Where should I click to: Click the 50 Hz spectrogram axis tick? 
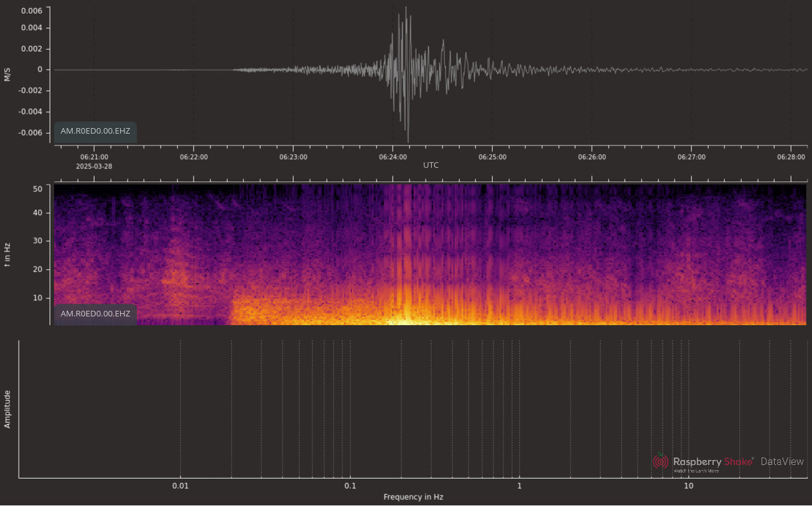coord(37,189)
